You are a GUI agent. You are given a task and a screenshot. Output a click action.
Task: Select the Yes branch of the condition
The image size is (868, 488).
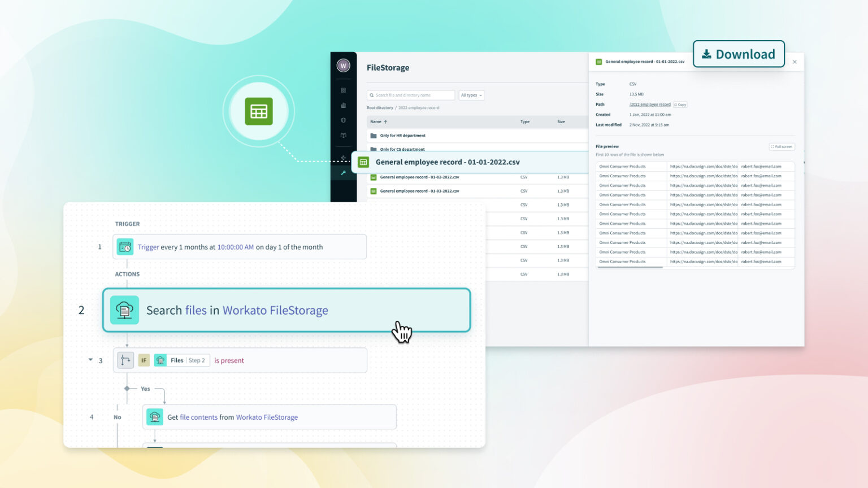(145, 389)
